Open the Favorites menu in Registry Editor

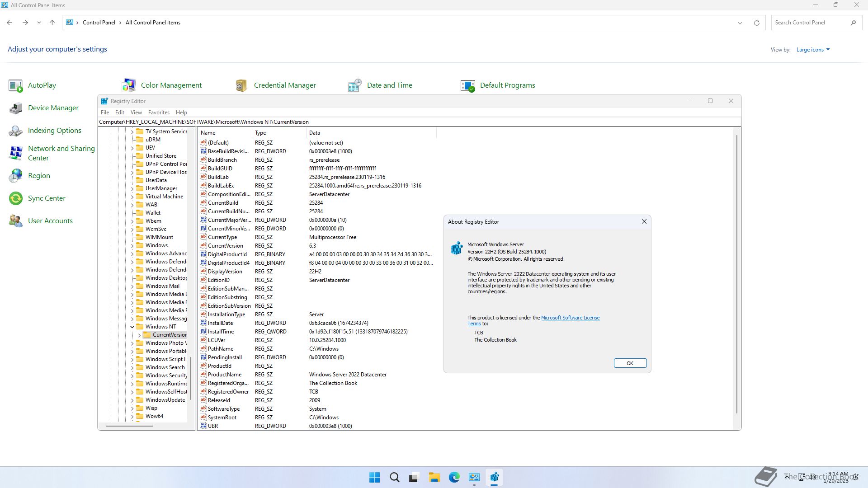tap(159, 113)
